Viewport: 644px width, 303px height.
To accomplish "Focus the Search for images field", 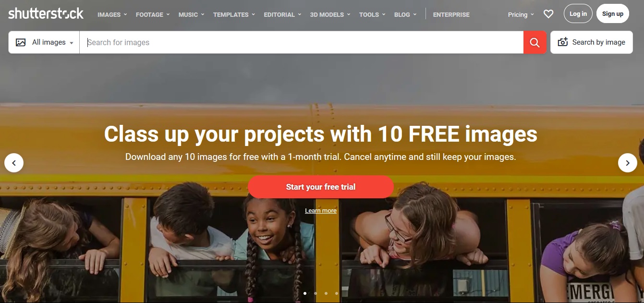I will tap(301, 42).
